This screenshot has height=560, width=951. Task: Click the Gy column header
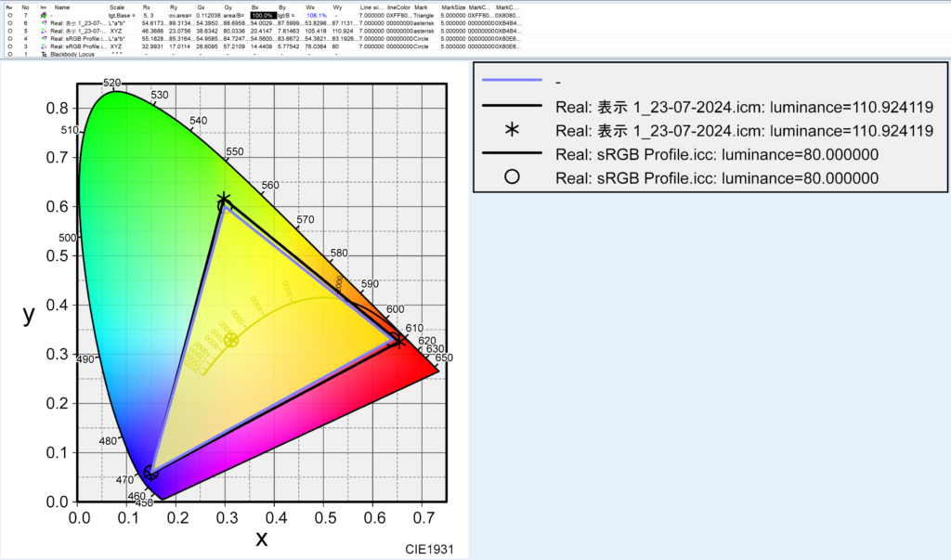[228, 7]
